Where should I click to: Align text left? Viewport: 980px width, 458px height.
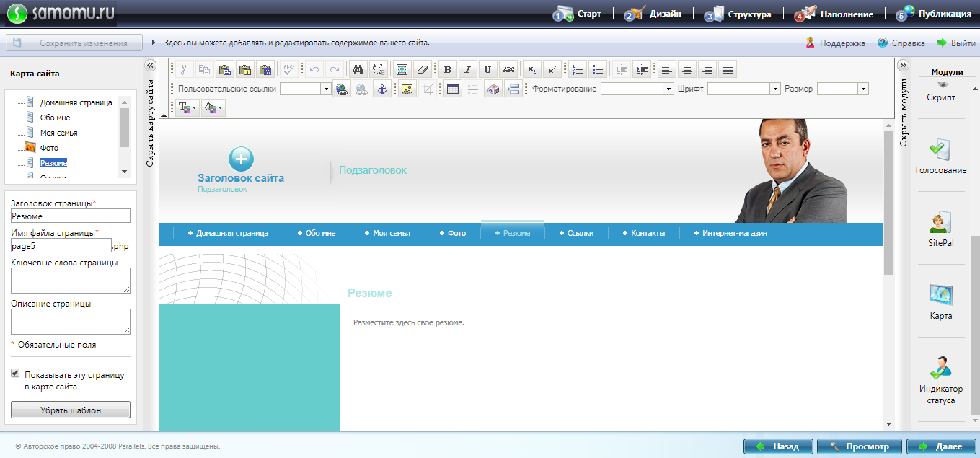(667, 70)
